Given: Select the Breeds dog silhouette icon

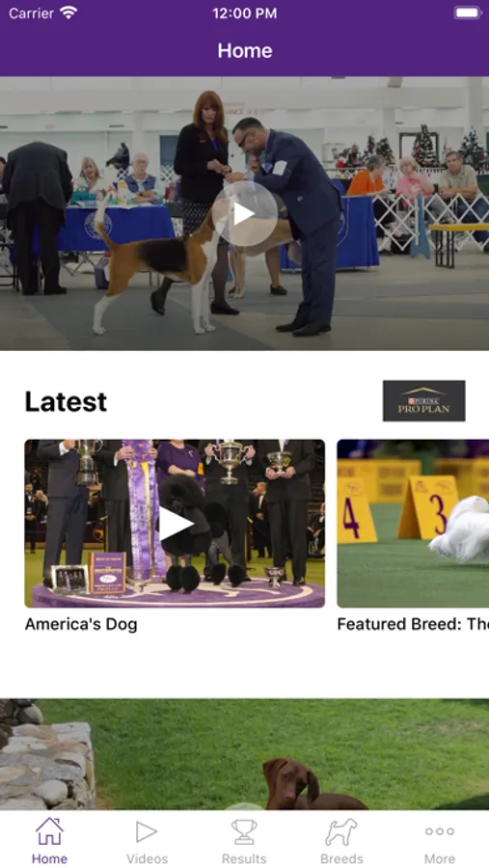Looking at the screenshot, I should coord(341,832).
